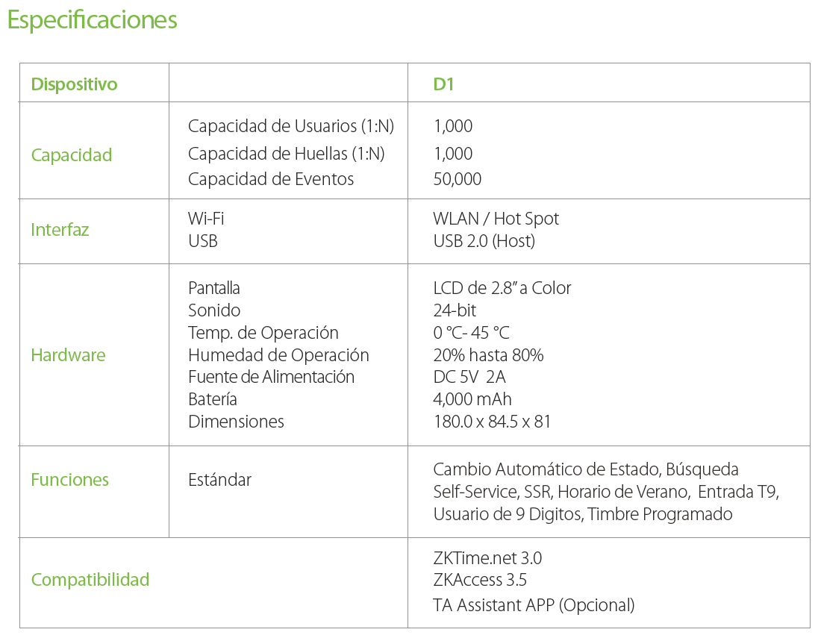
Task: Click Capacidad de Eventos label
Action: (x=271, y=179)
